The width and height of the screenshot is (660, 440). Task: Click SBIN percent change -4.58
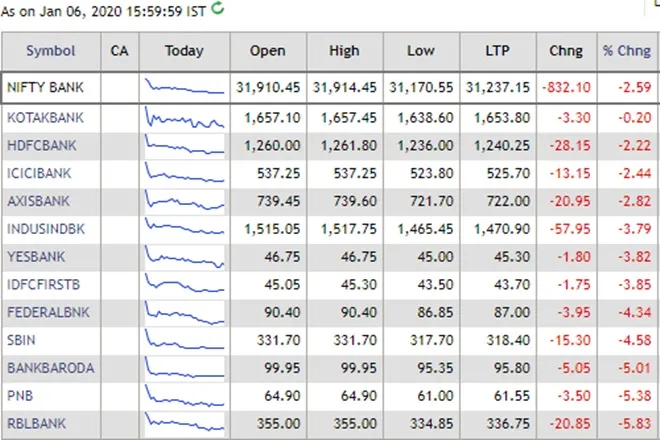[x=635, y=340]
